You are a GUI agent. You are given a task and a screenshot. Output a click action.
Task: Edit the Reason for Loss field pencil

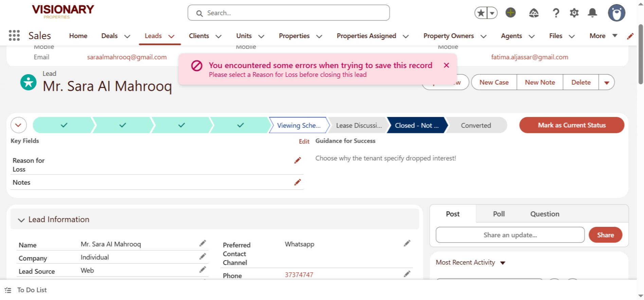(x=298, y=161)
